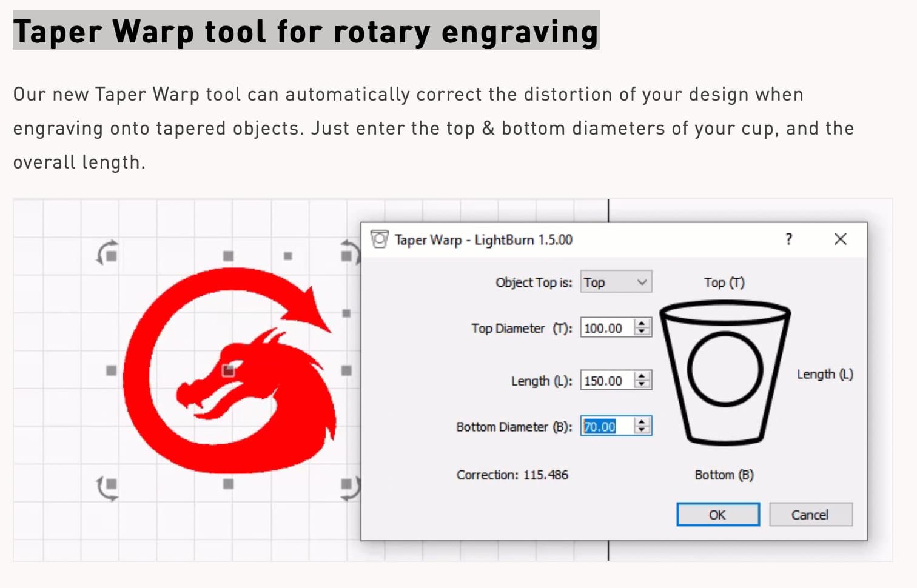This screenshot has height=588, width=917.
Task: Click the center handle on the dragon
Action: (228, 370)
